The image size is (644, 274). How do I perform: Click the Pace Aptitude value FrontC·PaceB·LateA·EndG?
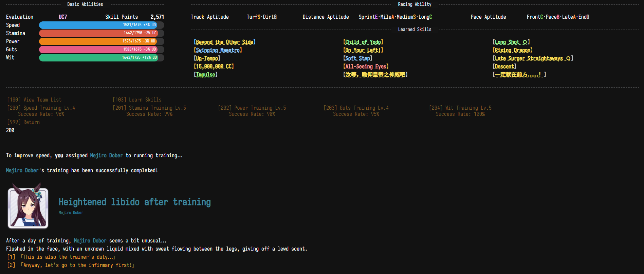[558, 17]
